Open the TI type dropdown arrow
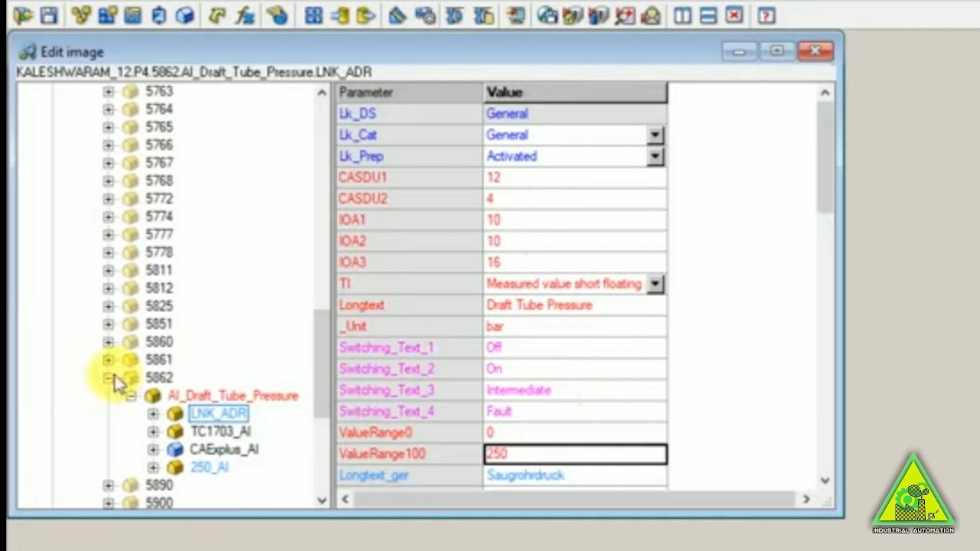Image resolution: width=980 pixels, height=551 pixels. pos(655,284)
